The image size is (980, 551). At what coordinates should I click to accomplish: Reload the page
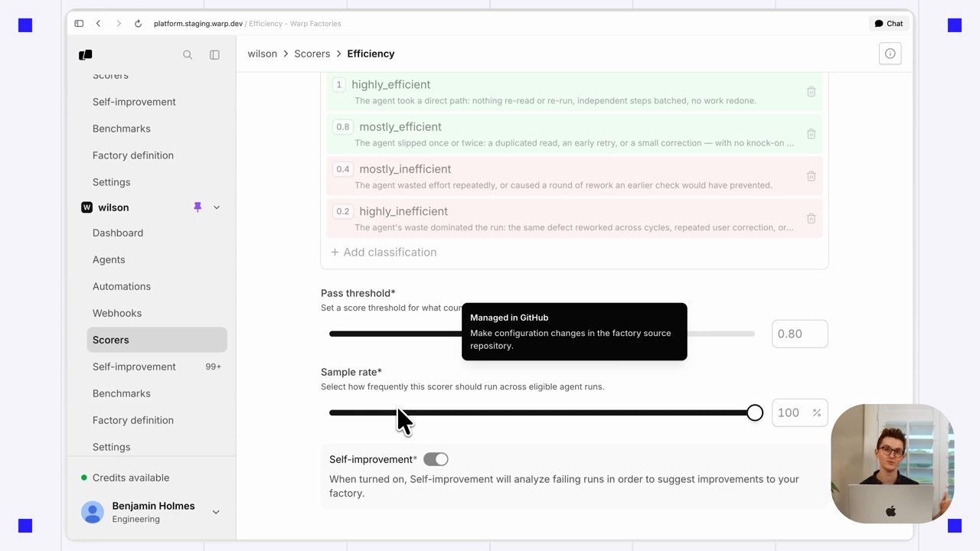(138, 24)
